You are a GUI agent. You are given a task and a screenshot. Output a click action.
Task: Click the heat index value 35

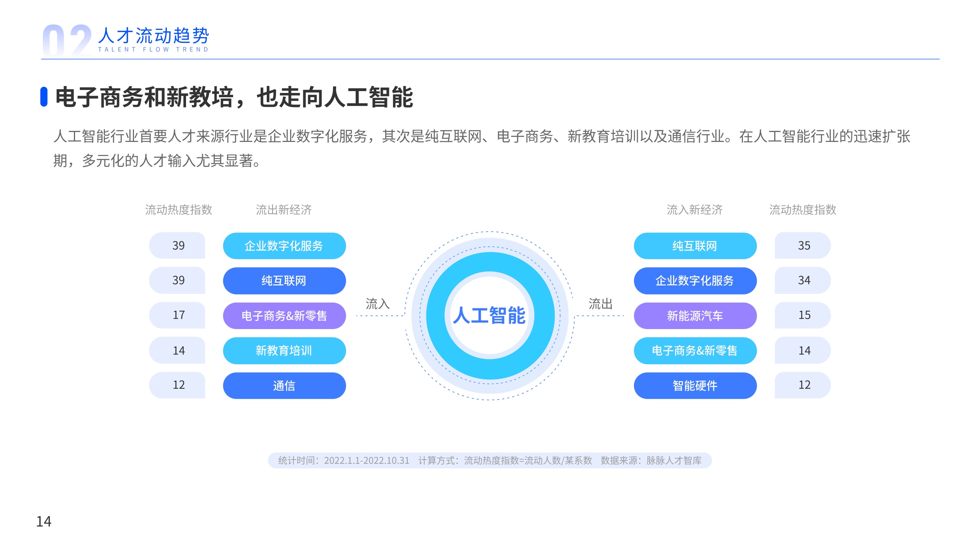(803, 245)
